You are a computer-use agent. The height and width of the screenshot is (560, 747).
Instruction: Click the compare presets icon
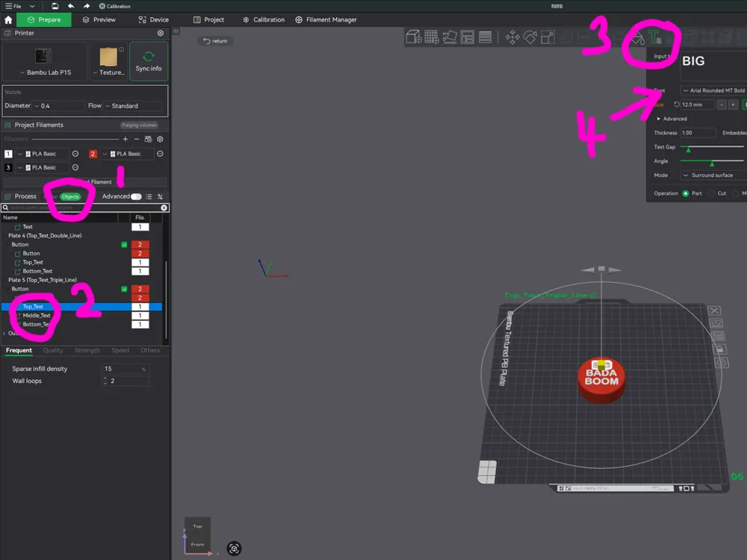(160, 196)
